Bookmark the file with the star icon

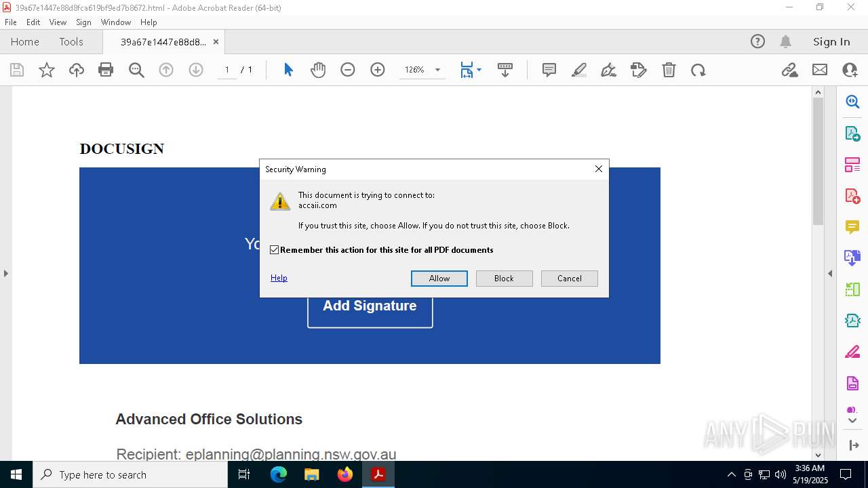47,70
